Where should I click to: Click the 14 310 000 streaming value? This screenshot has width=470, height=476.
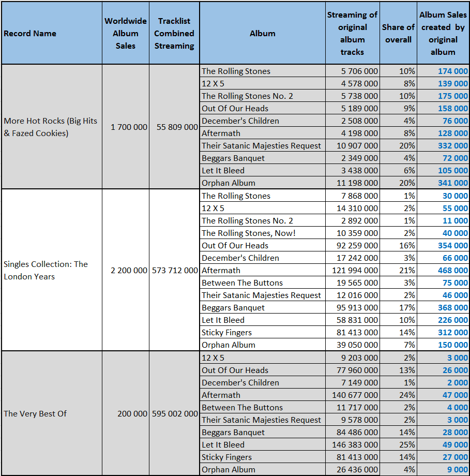point(357,208)
